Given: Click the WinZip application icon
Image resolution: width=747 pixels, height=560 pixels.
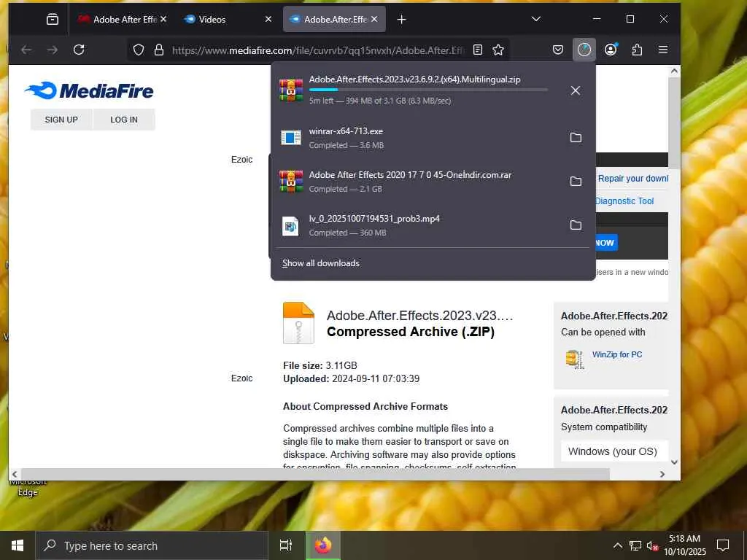Looking at the screenshot, I should click(x=575, y=359).
